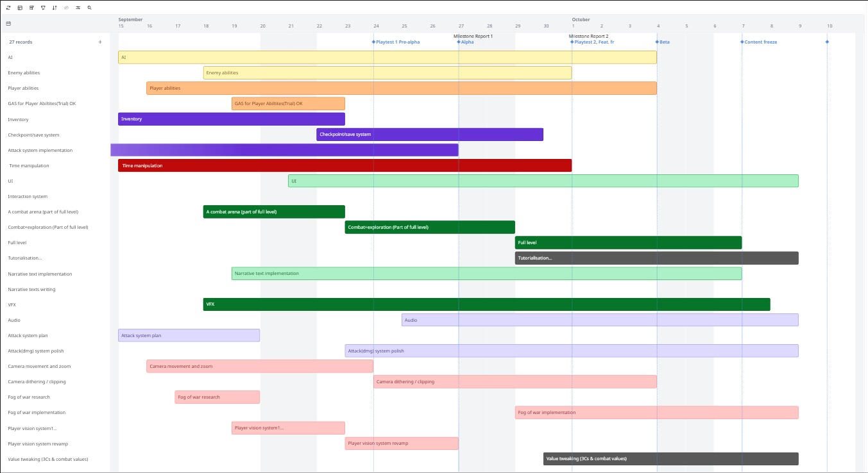Add a new record with the plus button
This screenshot has height=473, width=868.
tap(100, 42)
